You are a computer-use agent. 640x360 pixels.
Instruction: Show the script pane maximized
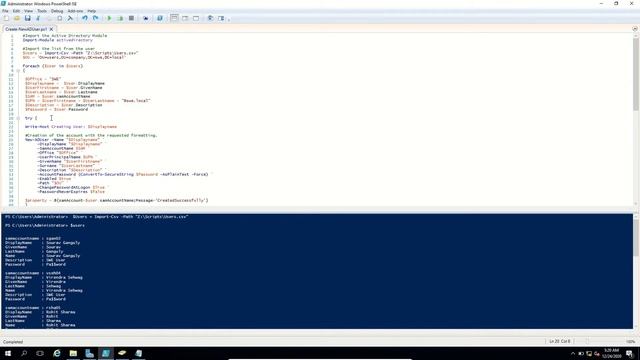[x=196, y=18]
